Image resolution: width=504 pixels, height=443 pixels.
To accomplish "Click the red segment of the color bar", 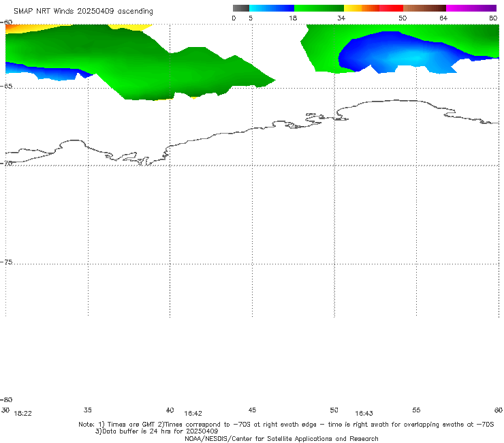I will point(391,8).
